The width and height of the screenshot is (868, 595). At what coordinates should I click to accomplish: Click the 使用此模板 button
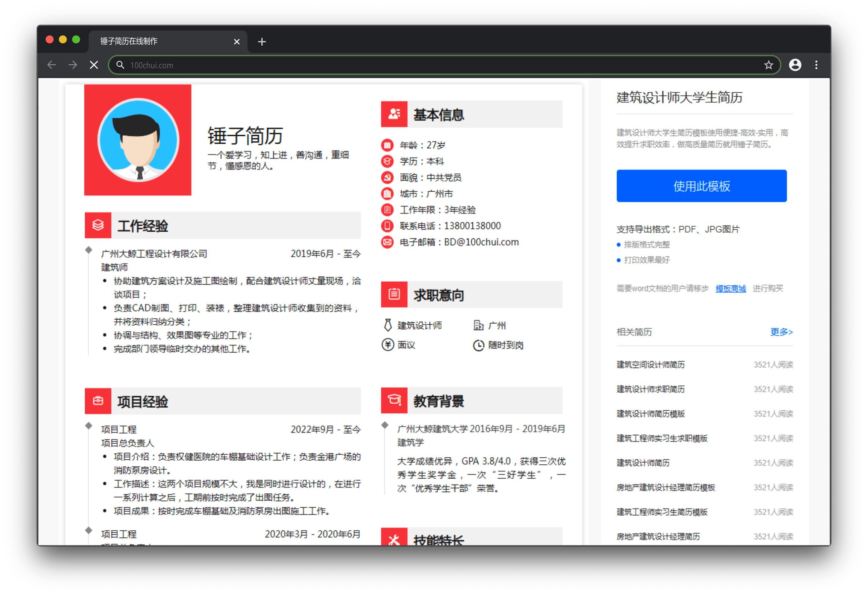click(701, 186)
